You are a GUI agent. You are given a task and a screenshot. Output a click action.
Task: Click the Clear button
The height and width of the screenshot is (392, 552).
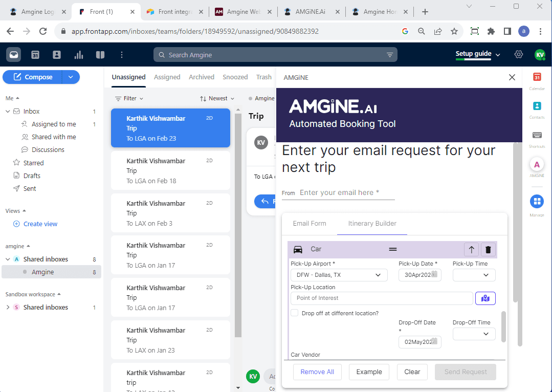[x=412, y=372]
